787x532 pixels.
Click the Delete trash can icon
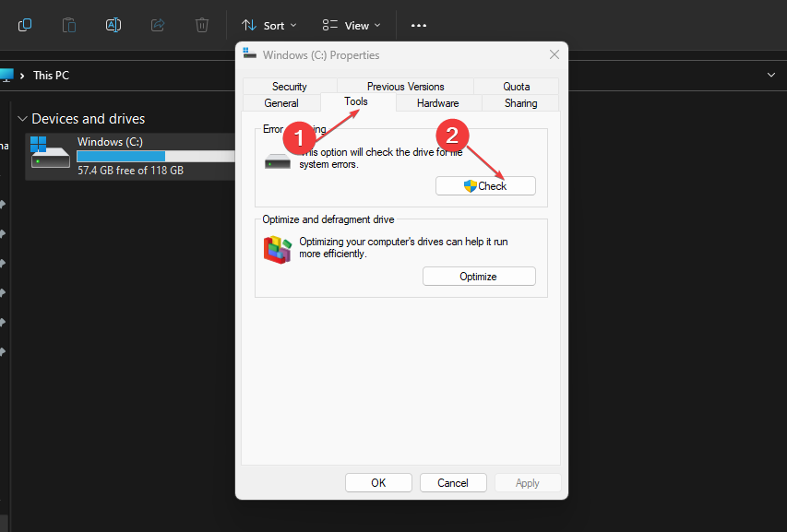click(202, 25)
